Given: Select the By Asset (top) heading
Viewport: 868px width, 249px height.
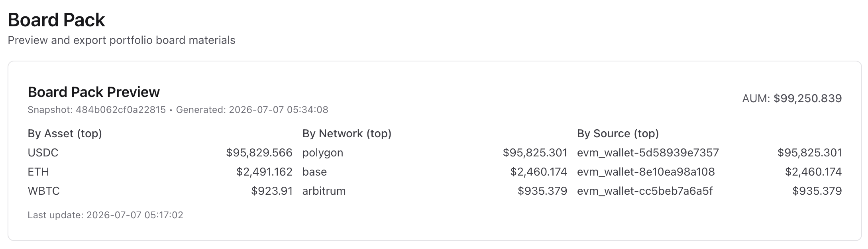Looking at the screenshot, I should point(65,134).
